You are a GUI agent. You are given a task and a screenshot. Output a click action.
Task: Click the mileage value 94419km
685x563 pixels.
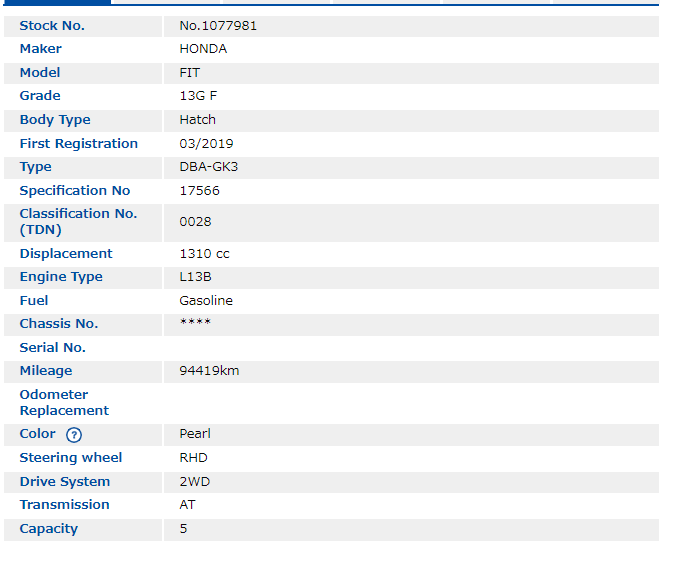(209, 371)
